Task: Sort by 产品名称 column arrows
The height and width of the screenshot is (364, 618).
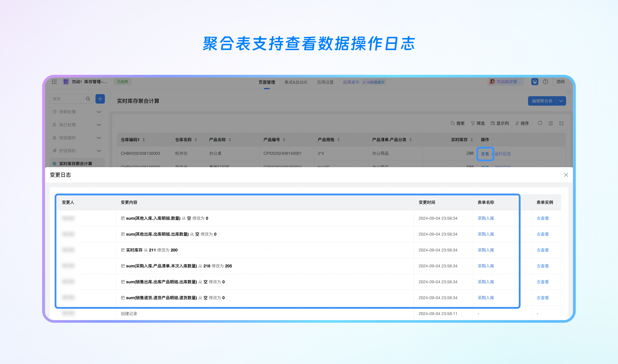Action: pos(230,140)
